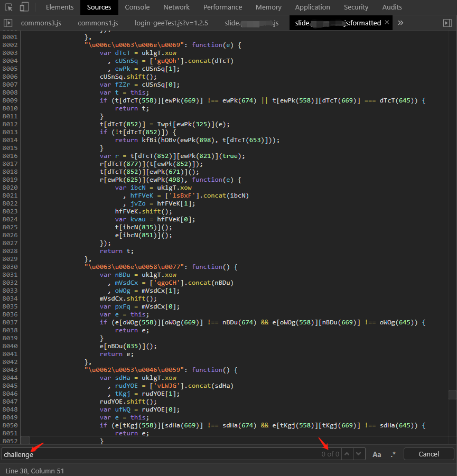Click the fZZr variable on line 8007
The image size is (457, 476).
point(123,85)
